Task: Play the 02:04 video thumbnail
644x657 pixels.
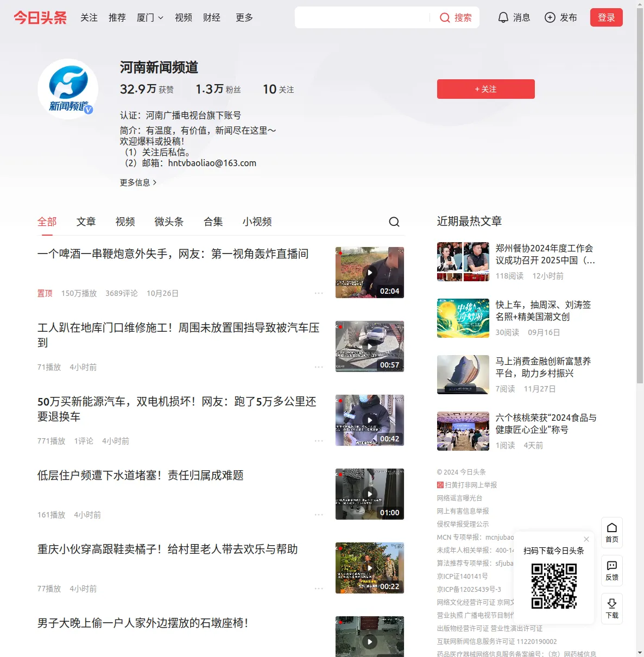Action: pos(370,273)
